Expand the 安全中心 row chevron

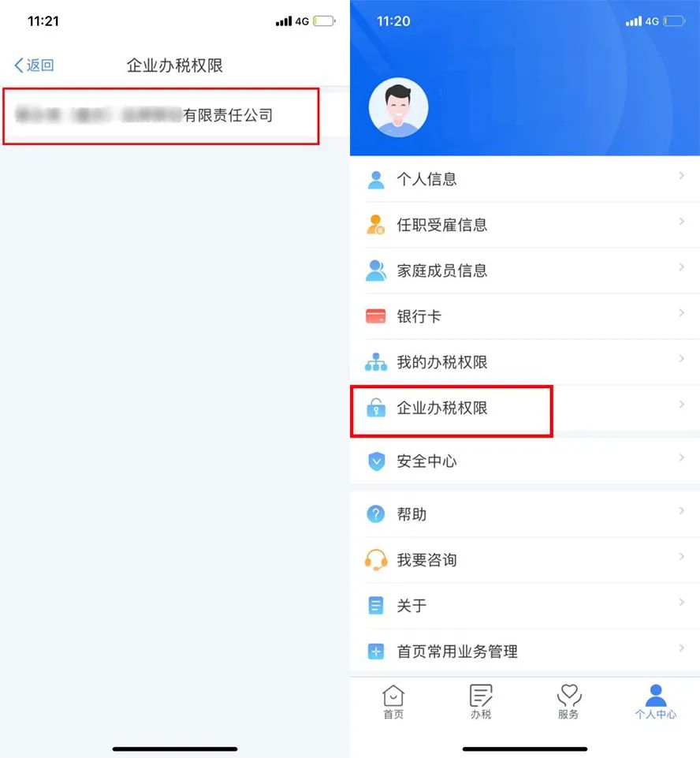(x=681, y=457)
